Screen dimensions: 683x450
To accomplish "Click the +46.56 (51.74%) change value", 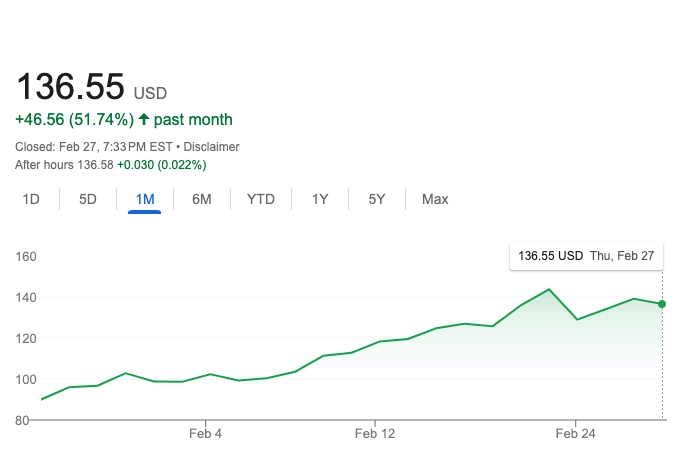I will pos(74,120).
